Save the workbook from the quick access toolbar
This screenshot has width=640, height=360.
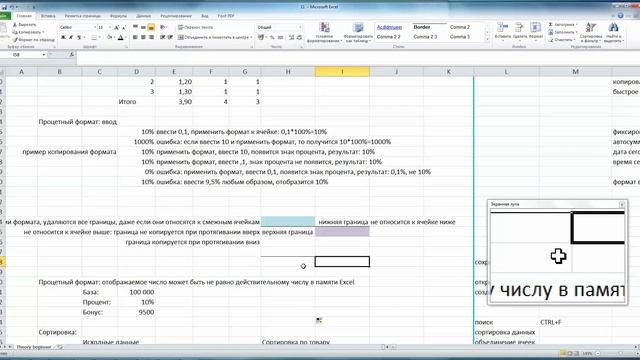tap(4, 7)
